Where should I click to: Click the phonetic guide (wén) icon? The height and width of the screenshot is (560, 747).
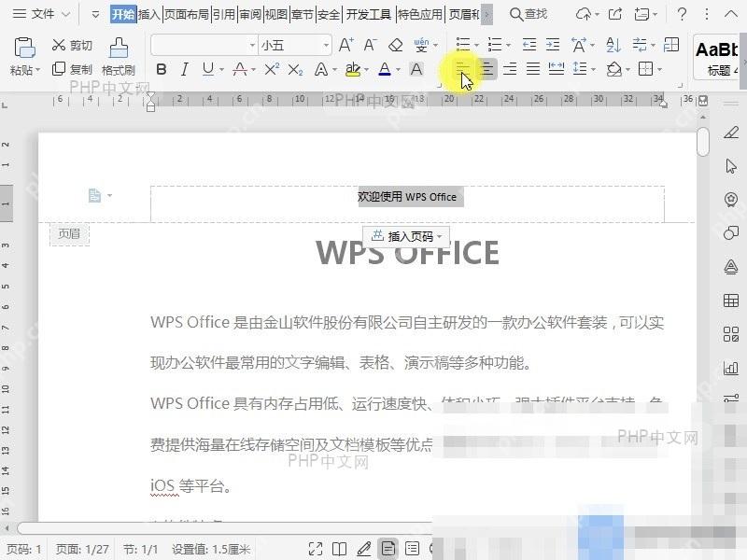[x=421, y=45]
